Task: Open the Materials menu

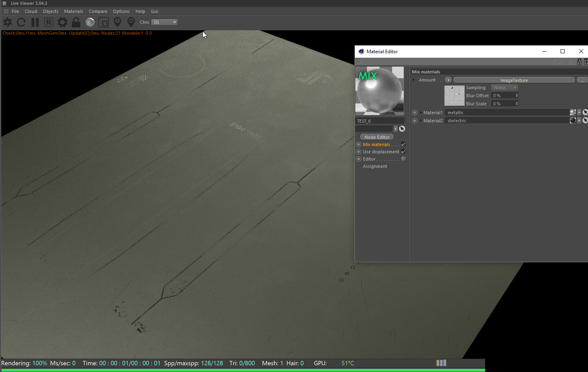Action: (73, 11)
